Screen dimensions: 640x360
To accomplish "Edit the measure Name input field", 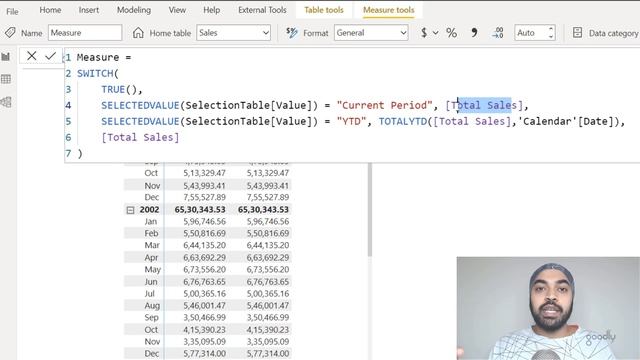I will pyautogui.click(x=85, y=33).
